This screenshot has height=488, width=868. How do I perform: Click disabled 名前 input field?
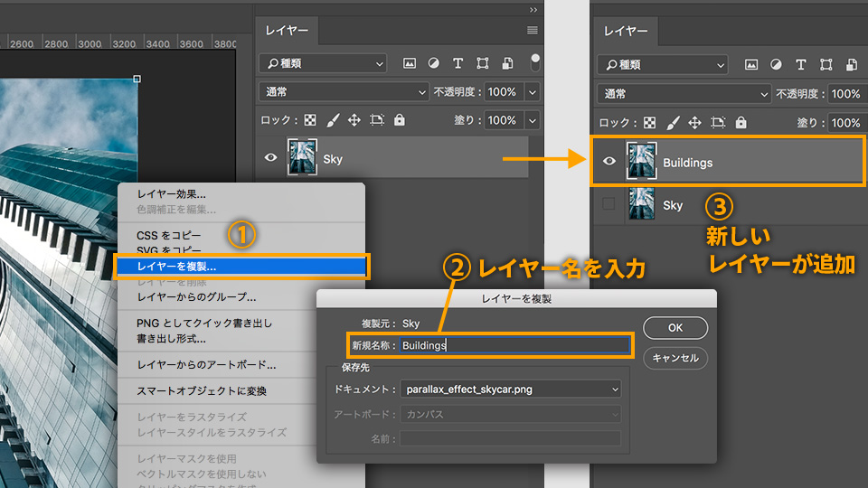[510, 439]
